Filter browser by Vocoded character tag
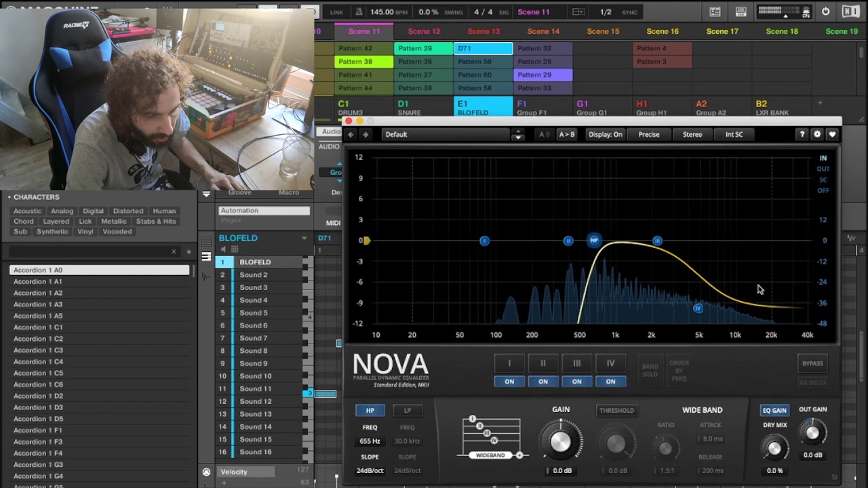868x488 pixels. pyautogui.click(x=117, y=231)
